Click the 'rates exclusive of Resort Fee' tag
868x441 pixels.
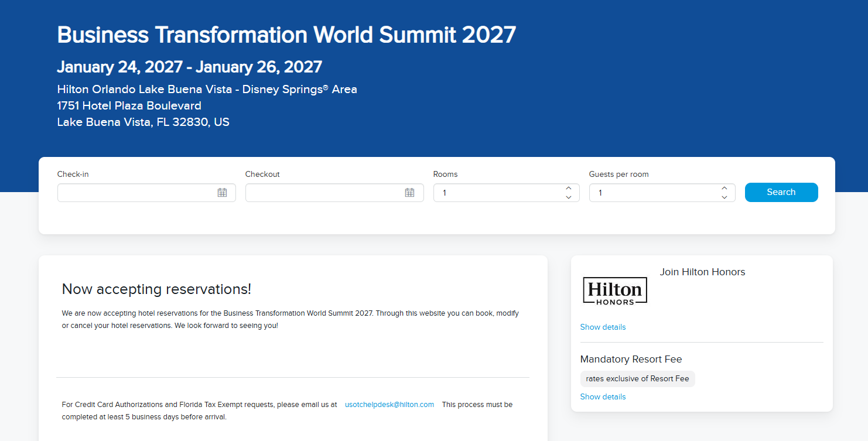(638, 379)
